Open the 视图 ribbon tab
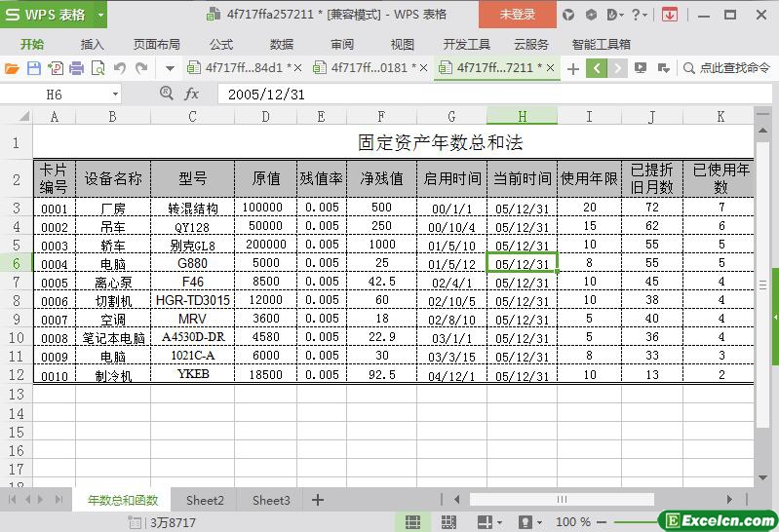 pos(403,44)
